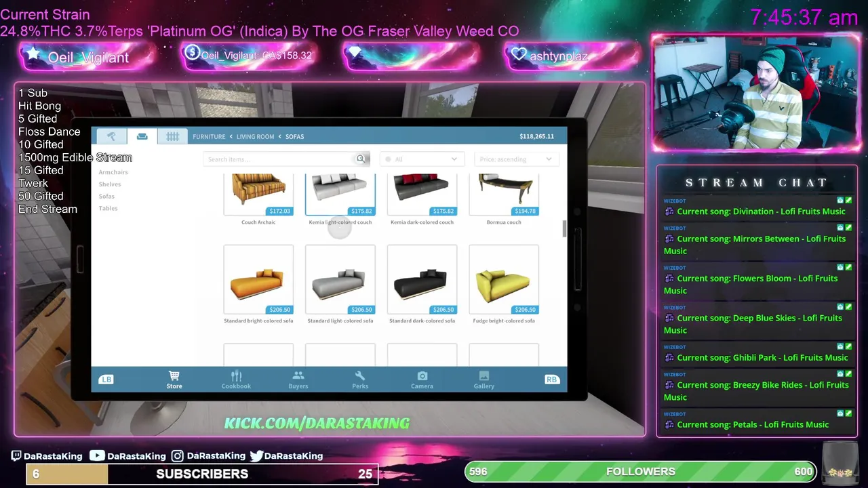Click 'Current song: Mirrors Between' message
The width and height of the screenshot is (868, 488).
[757, 245]
